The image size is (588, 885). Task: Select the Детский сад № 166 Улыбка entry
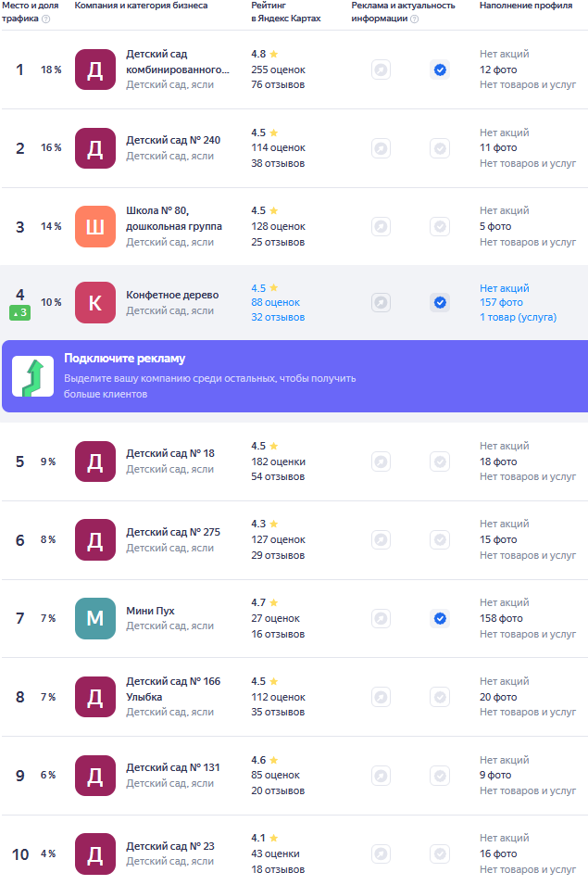coord(173,689)
